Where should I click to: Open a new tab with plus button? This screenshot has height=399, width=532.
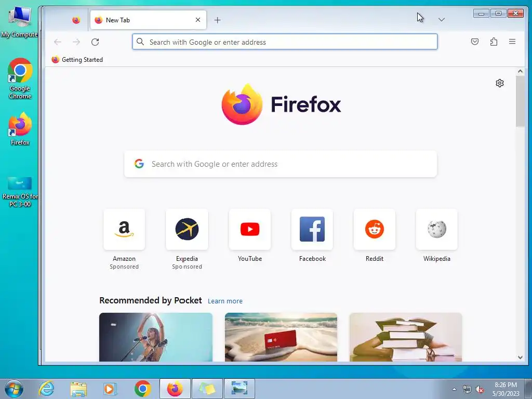tap(218, 20)
